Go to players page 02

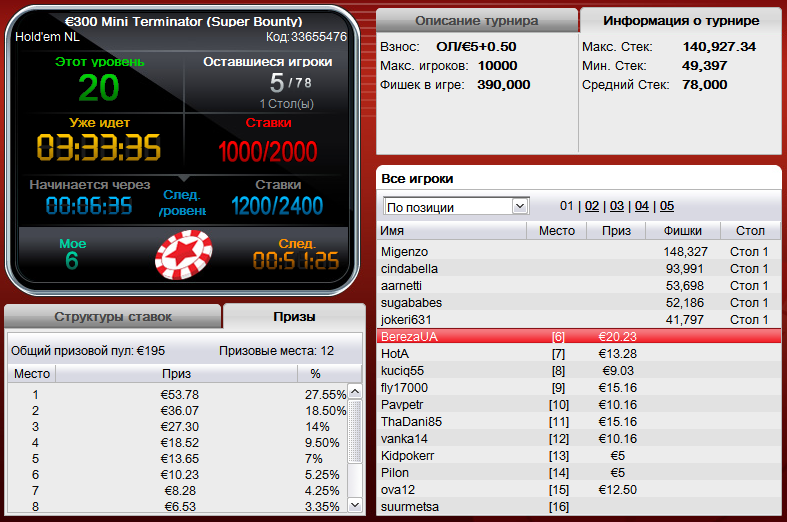click(592, 206)
